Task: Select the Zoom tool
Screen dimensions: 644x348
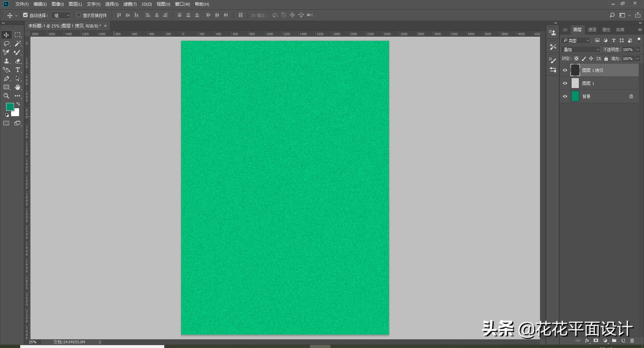Action: [6, 96]
